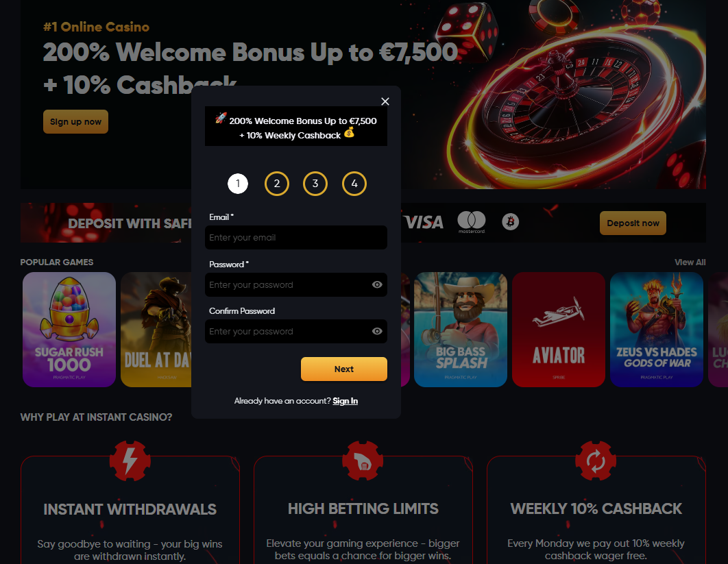Close the registration popup with X
This screenshot has height=564, width=728.
point(385,101)
